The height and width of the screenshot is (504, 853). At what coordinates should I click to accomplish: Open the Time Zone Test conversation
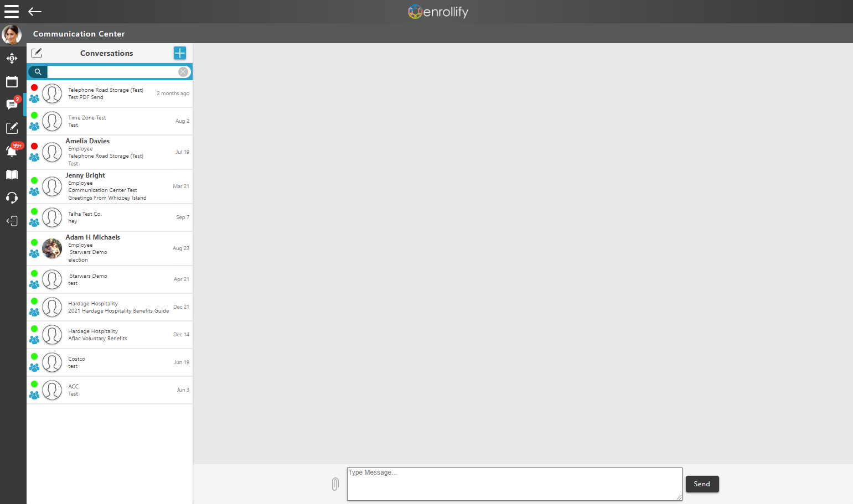pyautogui.click(x=110, y=121)
